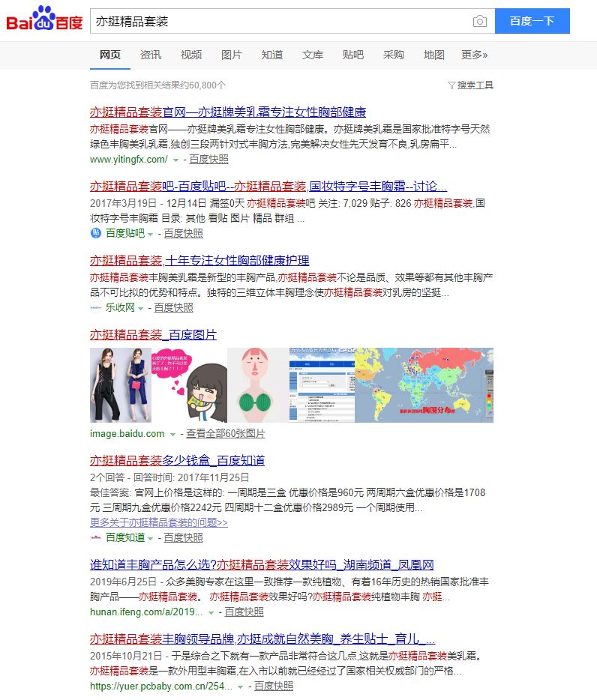Open the 图片 tab
The image size is (597, 700).
click(x=232, y=55)
